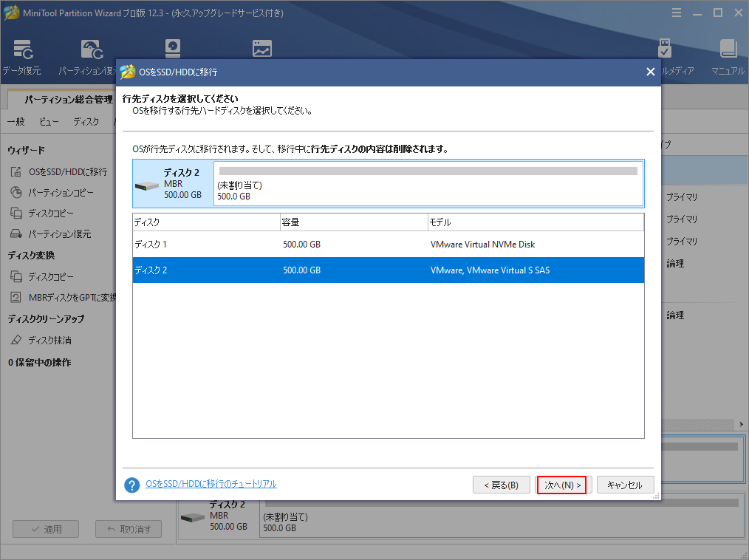The height and width of the screenshot is (560, 749).
Task: Click the ディスク抹消 eraser icon
Action: (16, 340)
